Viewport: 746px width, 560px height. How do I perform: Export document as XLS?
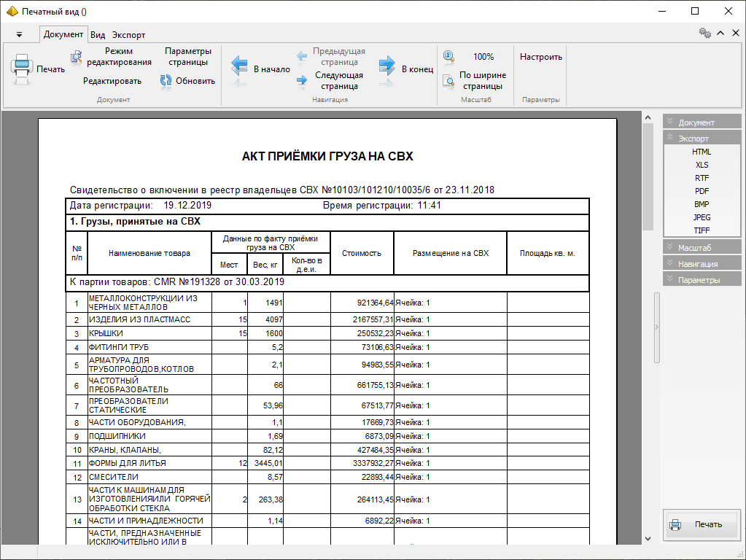[702, 165]
